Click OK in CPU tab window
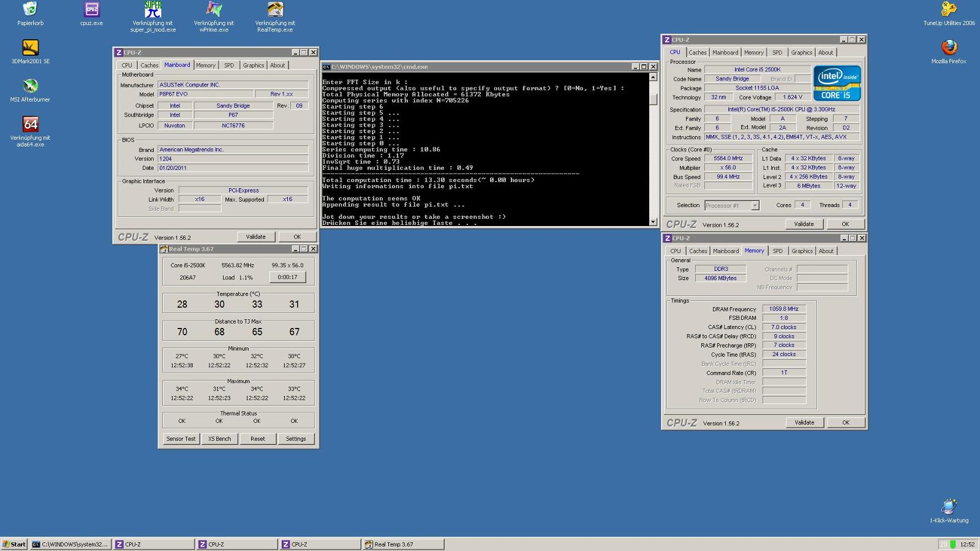 pyautogui.click(x=845, y=224)
